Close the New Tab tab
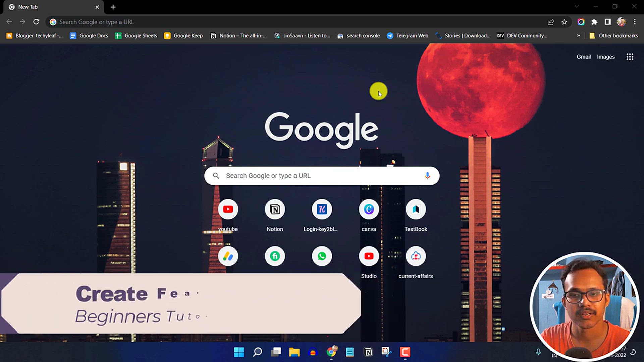This screenshot has height=362, width=644. pyautogui.click(x=97, y=7)
